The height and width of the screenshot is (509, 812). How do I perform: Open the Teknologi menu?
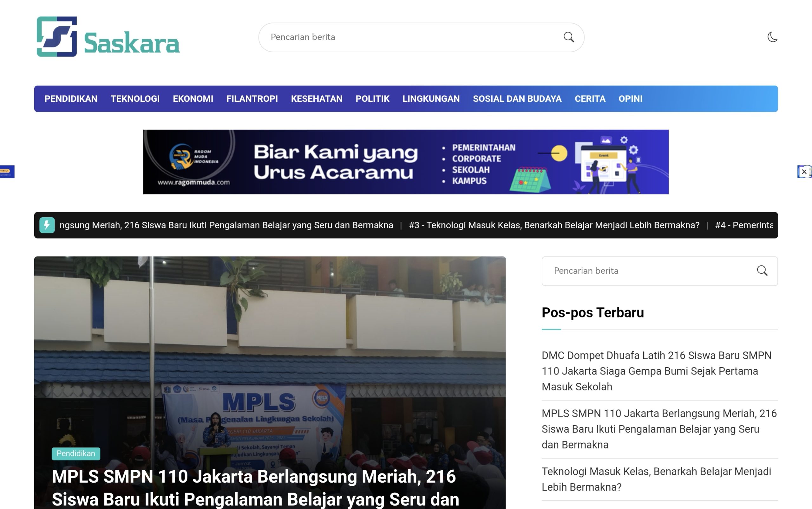(x=135, y=99)
